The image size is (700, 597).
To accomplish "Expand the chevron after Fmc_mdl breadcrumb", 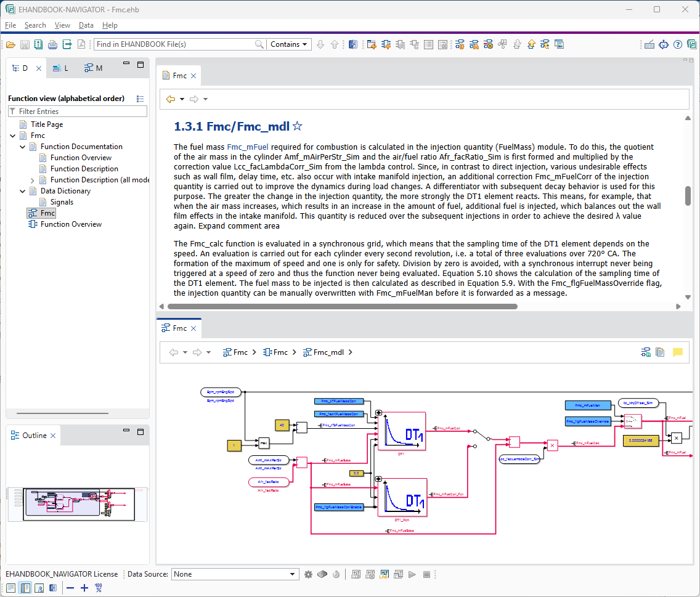I will (351, 352).
